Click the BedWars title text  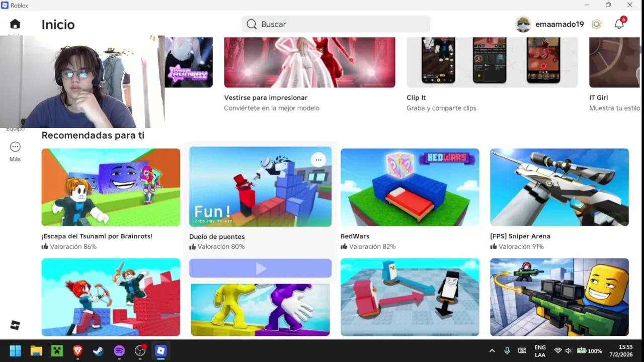pyautogui.click(x=355, y=236)
